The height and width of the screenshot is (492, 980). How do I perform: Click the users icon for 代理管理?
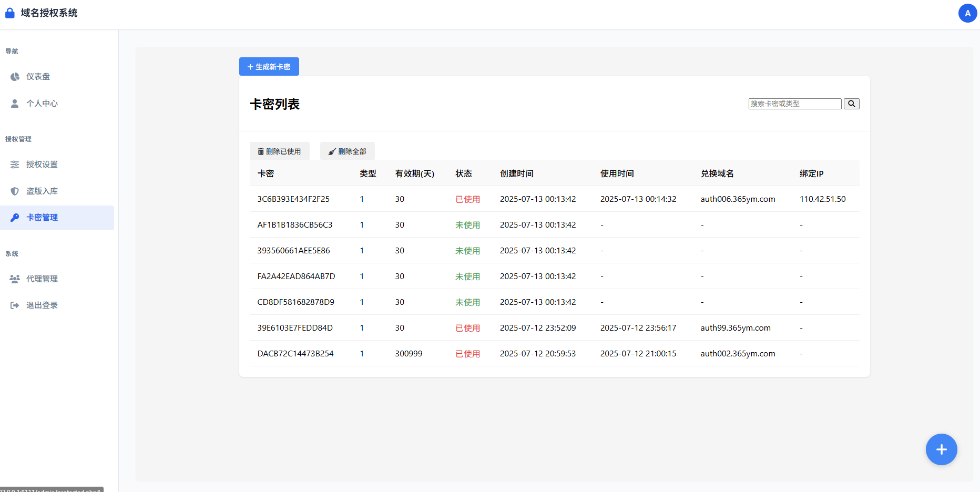[x=15, y=279]
